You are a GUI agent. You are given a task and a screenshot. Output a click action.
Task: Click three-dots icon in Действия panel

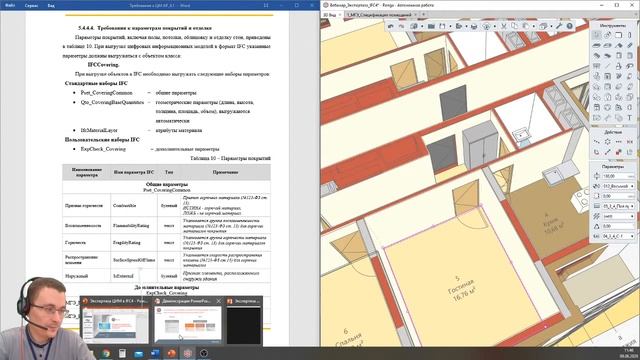619,142
